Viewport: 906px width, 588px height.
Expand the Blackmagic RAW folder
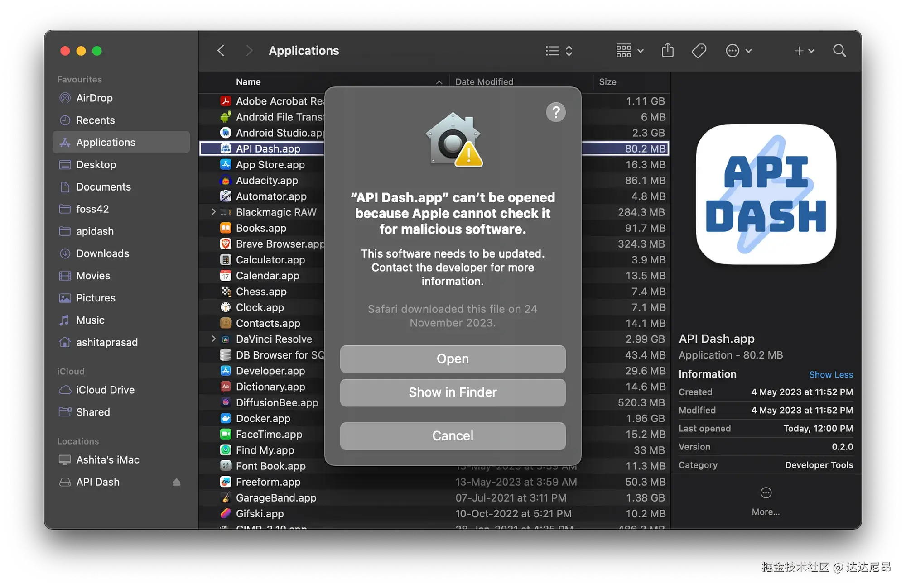click(x=213, y=212)
